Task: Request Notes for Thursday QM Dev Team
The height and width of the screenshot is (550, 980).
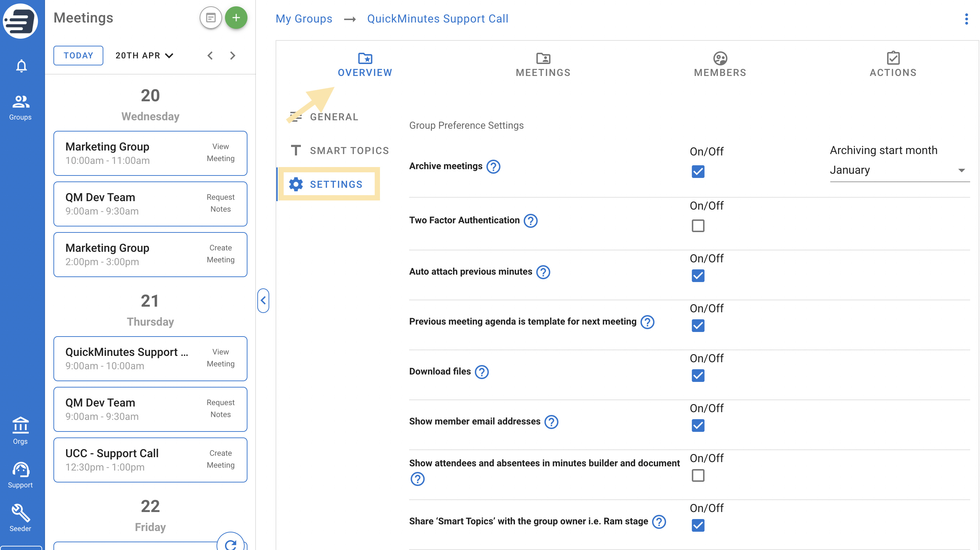Action: pos(221,408)
